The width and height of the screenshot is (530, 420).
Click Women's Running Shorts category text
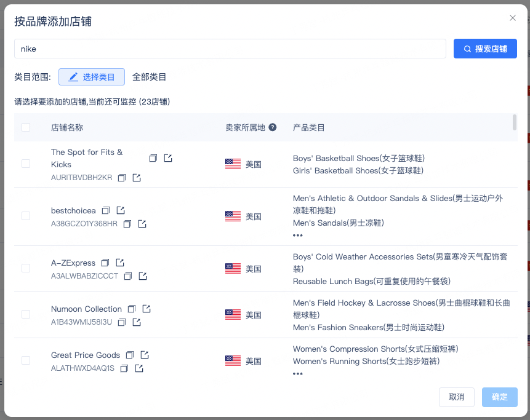click(366, 361)
